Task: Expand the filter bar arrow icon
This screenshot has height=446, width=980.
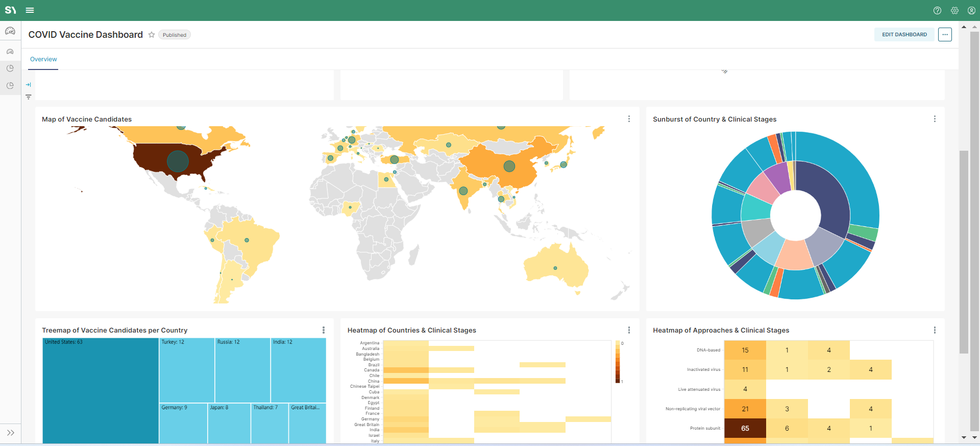Action: (x=29, y=85)
